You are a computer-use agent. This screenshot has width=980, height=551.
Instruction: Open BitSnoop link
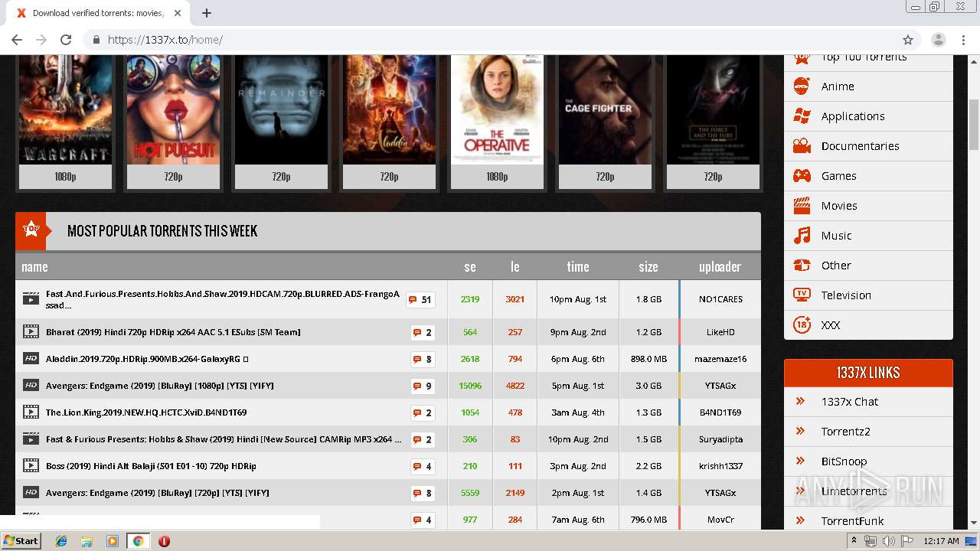(844, 461)
